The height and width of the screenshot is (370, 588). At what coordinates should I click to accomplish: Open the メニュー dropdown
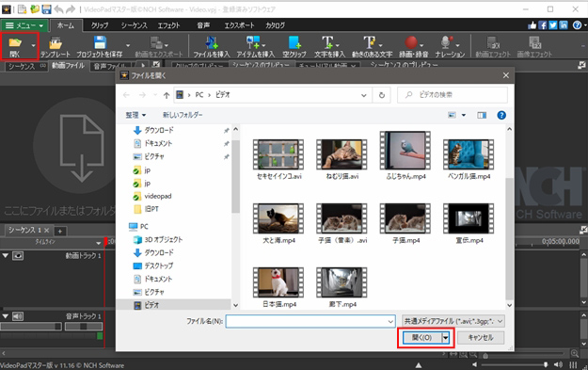coord(24,25)
